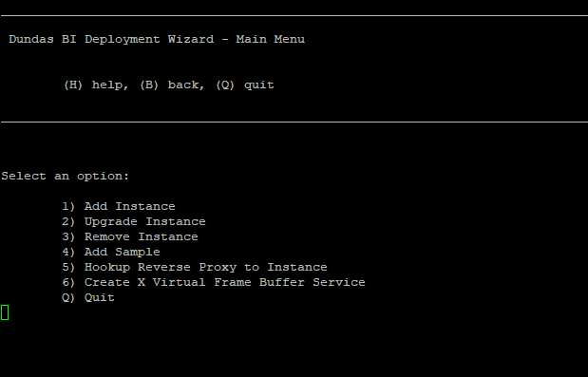The height and width of the screenshot is (377, 588).
Task: Click the number 3) before Remove Instance
Action: click(x=68, y=236)
